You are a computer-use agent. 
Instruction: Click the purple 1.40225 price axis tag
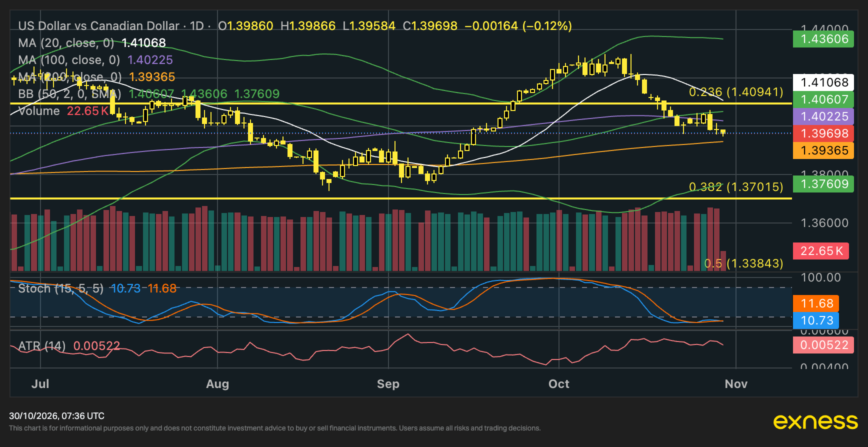823,116
